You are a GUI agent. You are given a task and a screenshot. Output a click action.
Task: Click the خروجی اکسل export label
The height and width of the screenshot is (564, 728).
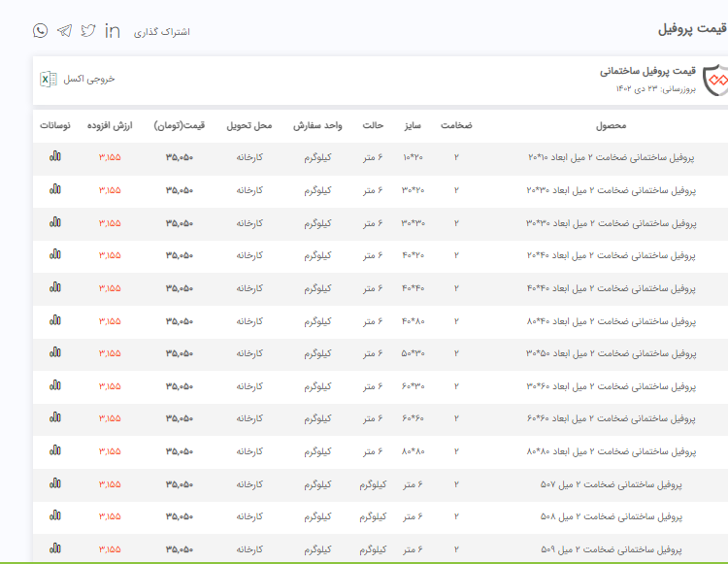pos(89,79)
